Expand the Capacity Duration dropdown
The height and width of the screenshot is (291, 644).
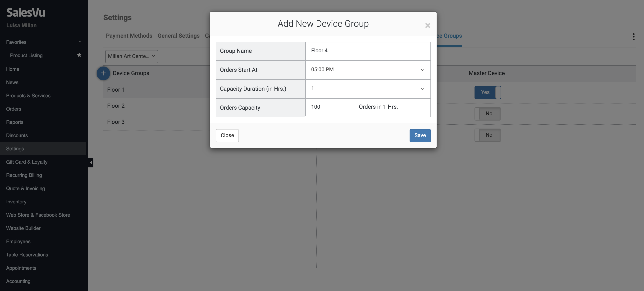tap(367, 89)
